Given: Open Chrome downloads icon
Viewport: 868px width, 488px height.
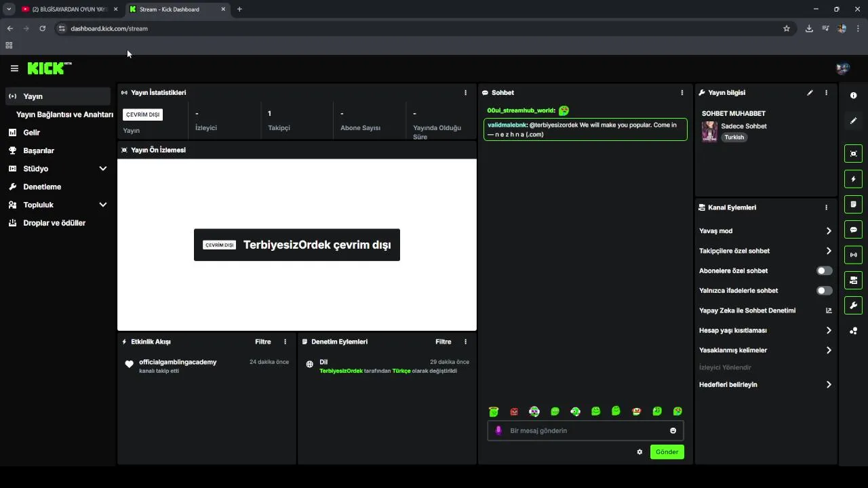Looking at the screenshot, I should 809,28.
